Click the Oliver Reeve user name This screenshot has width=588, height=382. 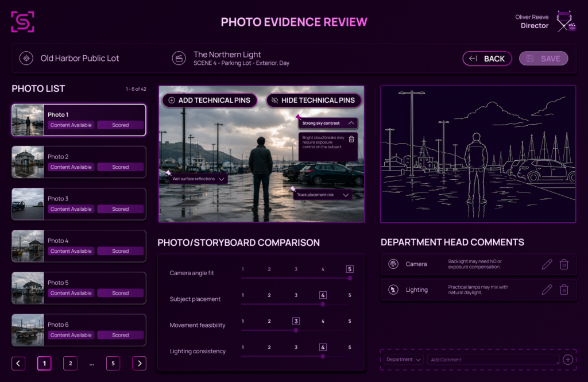pyautogui.click(x=532, y=17)
